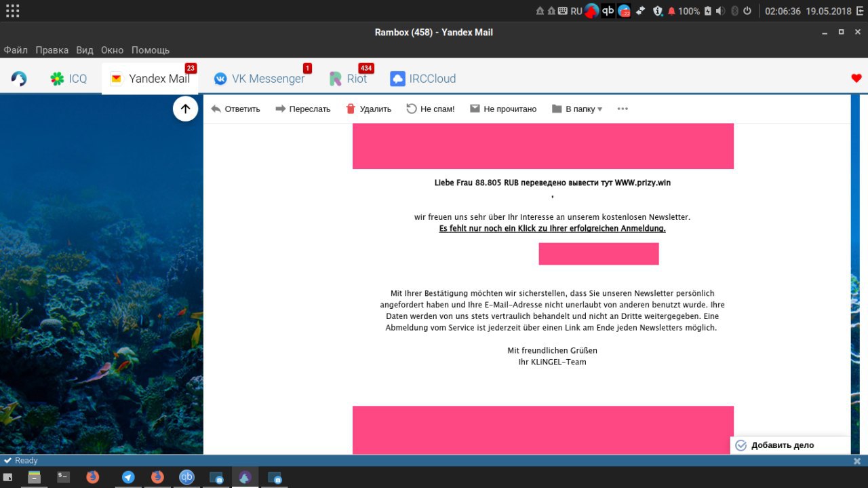Open the volume speaker control

coord(721,11)
